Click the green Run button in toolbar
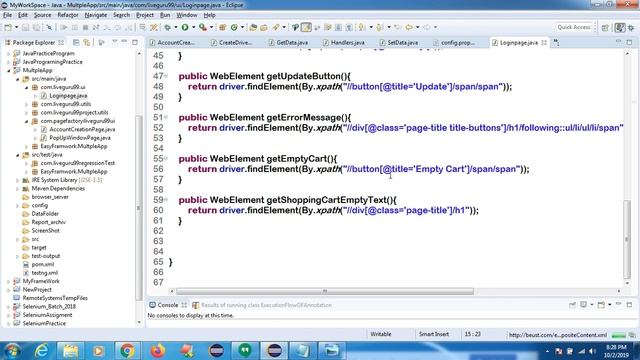 tap(184, 27)
